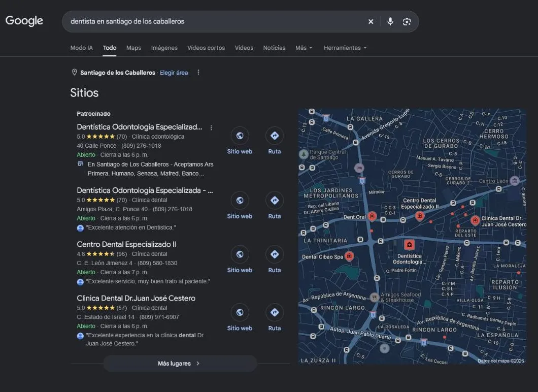Click the phone number (809) 580-1830

157,263
